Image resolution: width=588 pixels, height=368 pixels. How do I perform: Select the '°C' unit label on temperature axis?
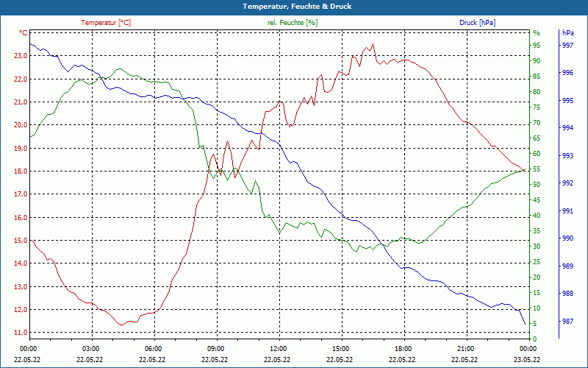coord(23,33)
